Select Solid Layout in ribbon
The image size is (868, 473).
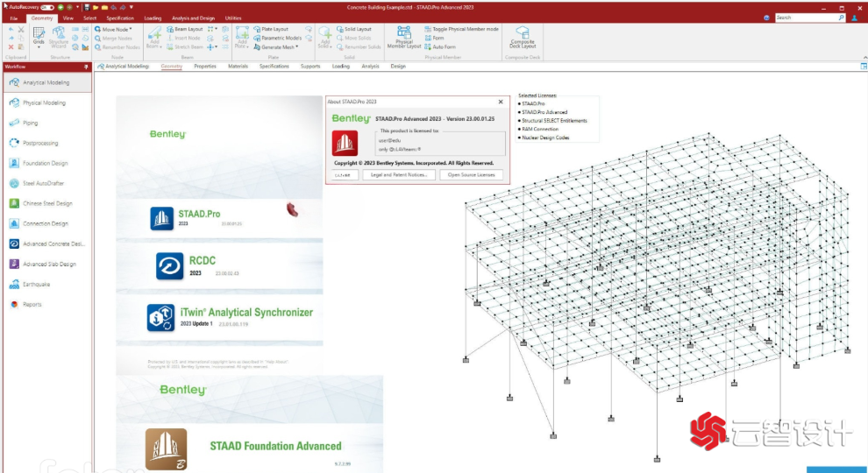tap(354, 29)
